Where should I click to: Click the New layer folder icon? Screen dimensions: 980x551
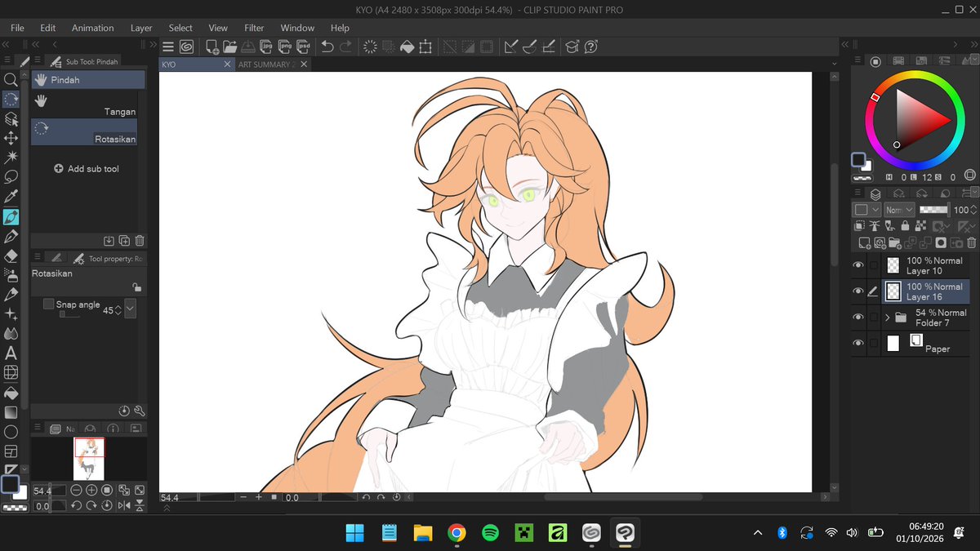pyautogui.click(x=895, y=242)
